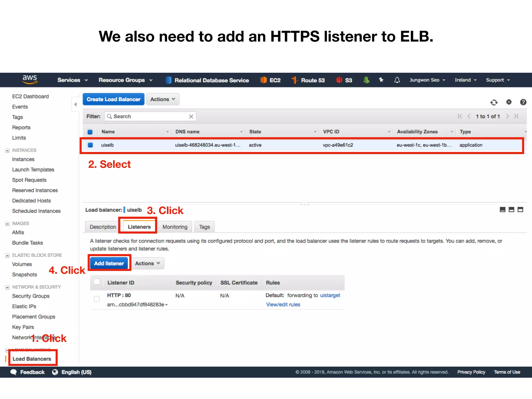The image size is (532, 399).
Task: Collapse the INSTANCES sidebar section
Action: pyautogui.click(x=7, y=150)
